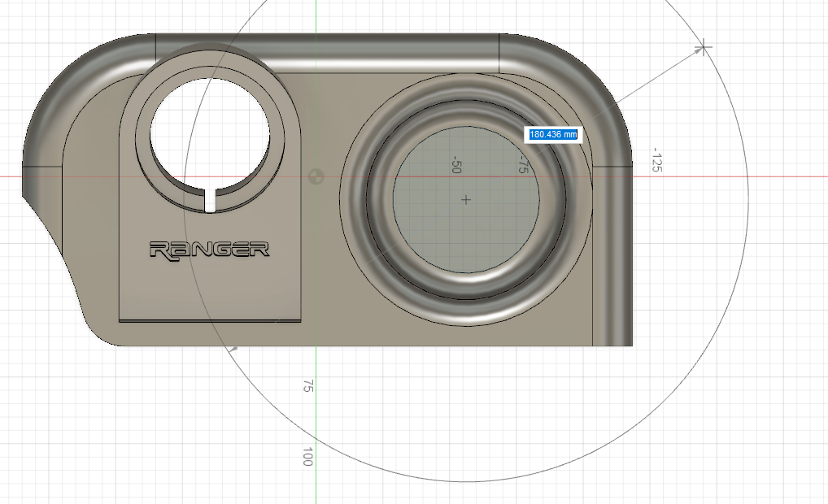Select the sketch origin point marker
The image size is (828, 504).
pos(316,176)
